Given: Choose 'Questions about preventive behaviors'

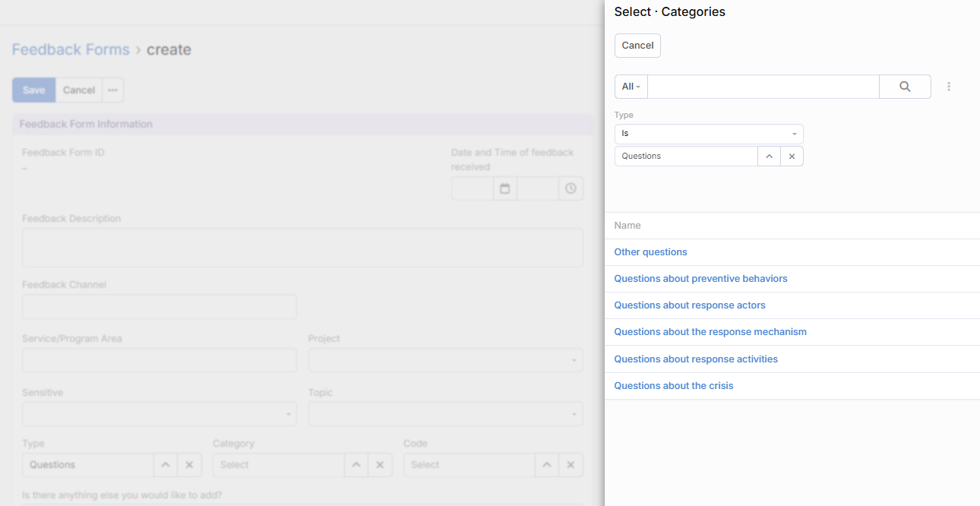Looking at the screenshot, I should pyautogui.click(x=700, y=279).
